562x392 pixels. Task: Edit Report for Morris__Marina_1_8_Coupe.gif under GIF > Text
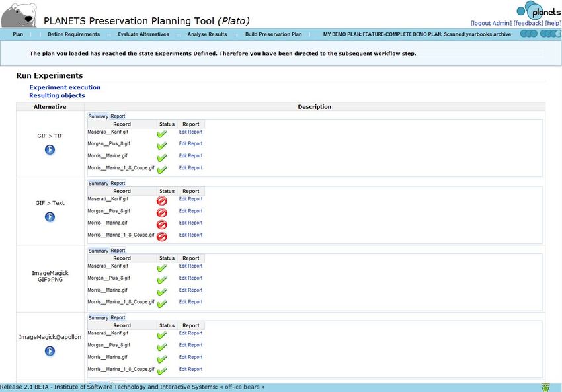point(190,235)
